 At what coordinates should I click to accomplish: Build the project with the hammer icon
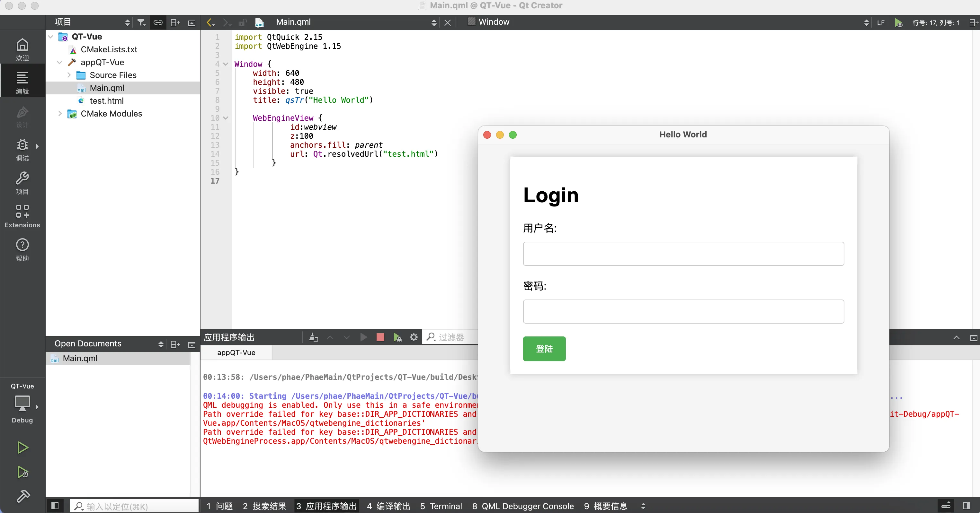22,496
